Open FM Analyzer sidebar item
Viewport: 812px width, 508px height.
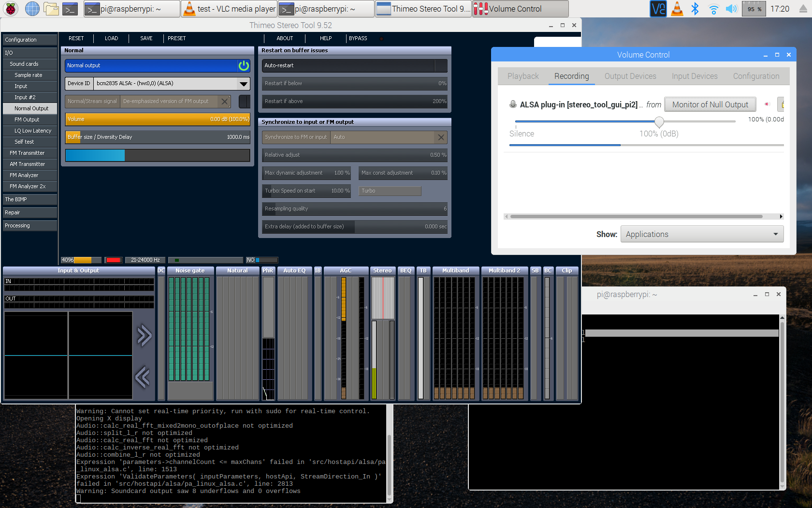click(30, 175)
